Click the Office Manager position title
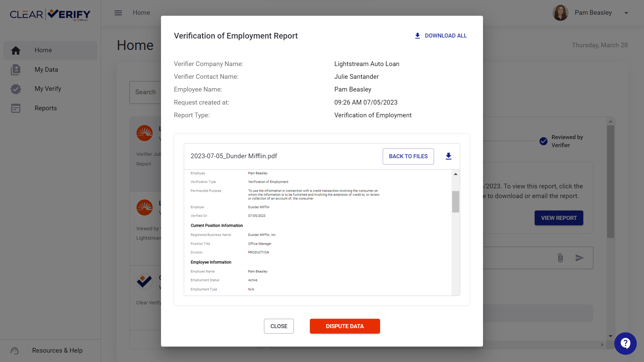Screen dimensions: 644x362 (x=260, y=244)
